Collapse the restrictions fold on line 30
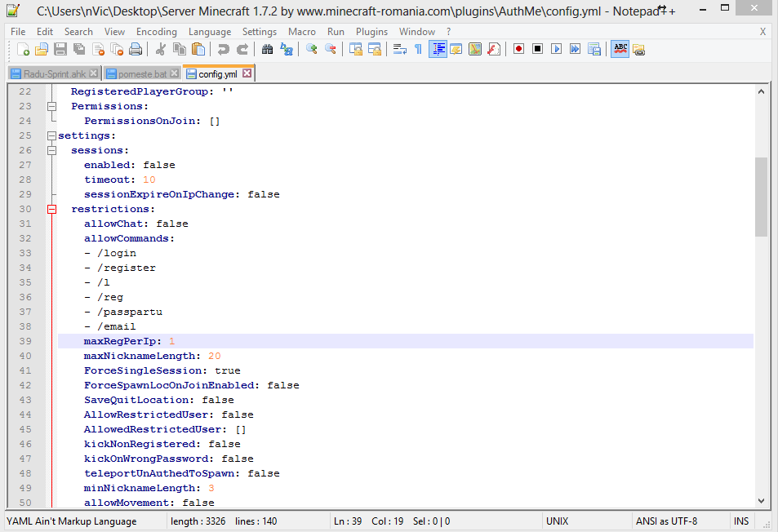The height and width of the screenshot is (532, 778). pyautogui.click(x=51, y=209)
